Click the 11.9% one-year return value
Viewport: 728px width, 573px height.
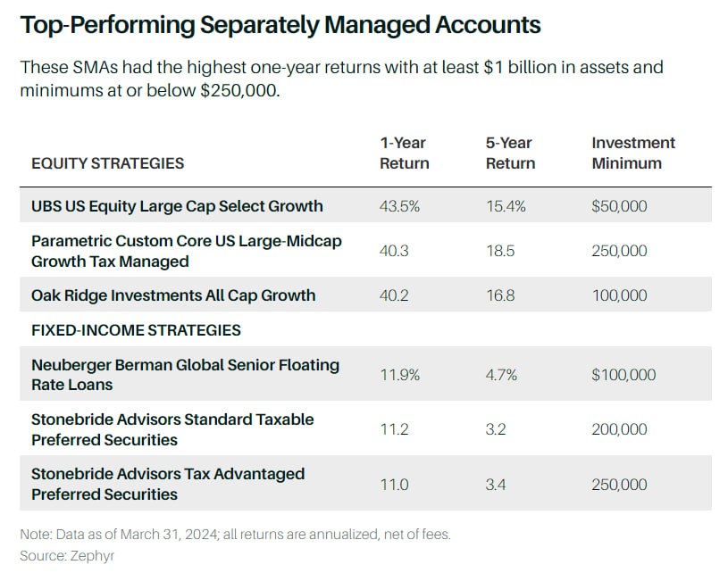point(398,375)
